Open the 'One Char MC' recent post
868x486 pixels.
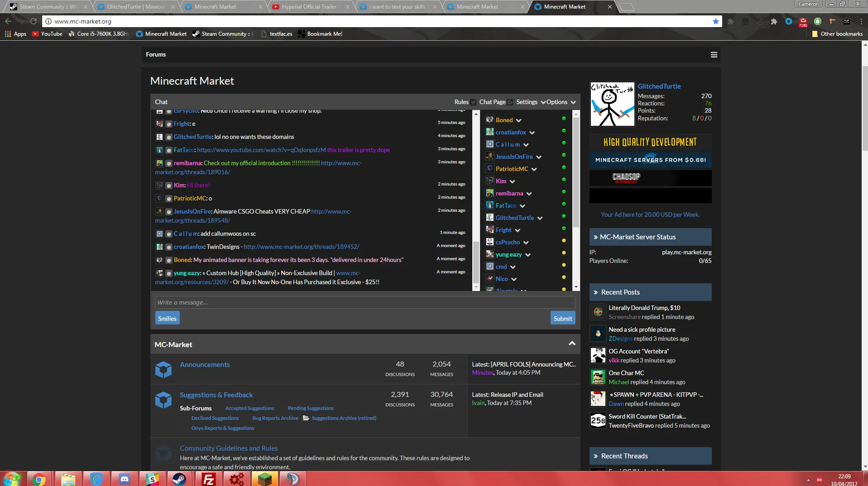point(626,373)
